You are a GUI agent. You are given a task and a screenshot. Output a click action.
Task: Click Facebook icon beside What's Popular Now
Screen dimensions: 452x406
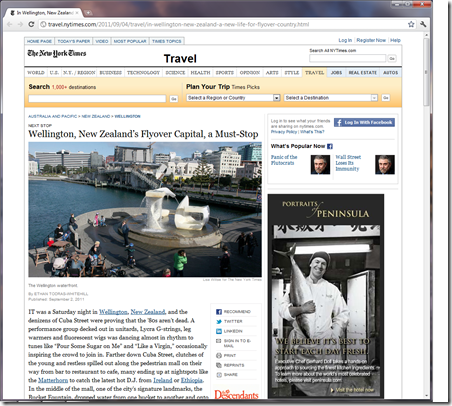[x=330, y=146]
